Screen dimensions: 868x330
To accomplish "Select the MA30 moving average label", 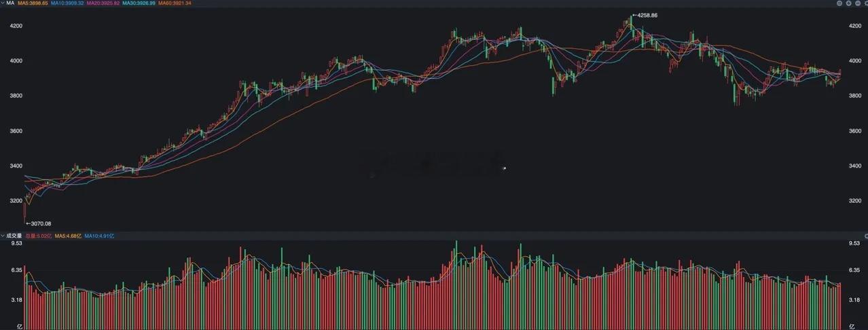I will click(x=139, y=3).
